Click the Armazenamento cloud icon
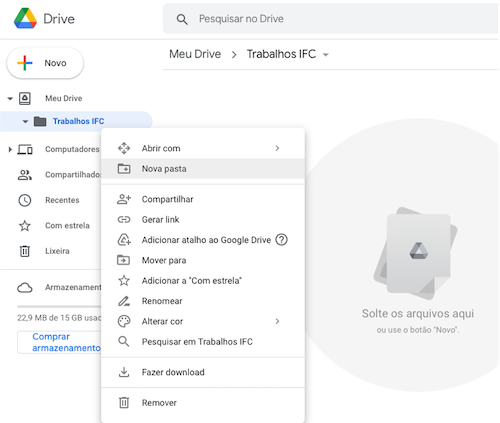 [x=25, y=287]
